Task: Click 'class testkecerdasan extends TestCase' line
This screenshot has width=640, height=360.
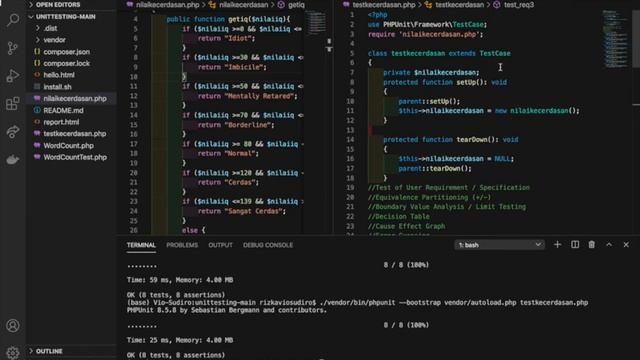Action: click(439, 53)
